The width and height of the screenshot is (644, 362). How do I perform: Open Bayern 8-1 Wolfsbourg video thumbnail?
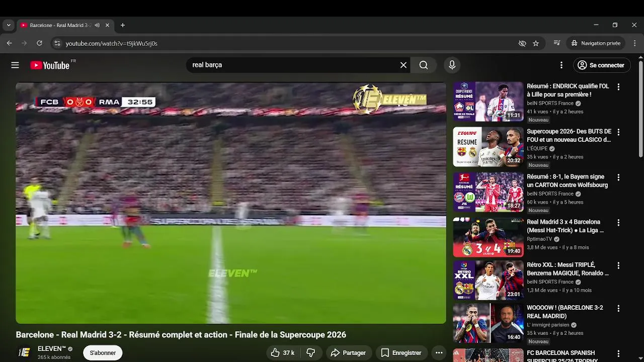pos(488,192)
